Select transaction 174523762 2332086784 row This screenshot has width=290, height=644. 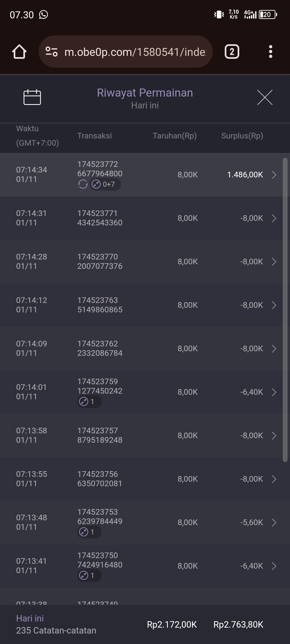pos(100,349)
